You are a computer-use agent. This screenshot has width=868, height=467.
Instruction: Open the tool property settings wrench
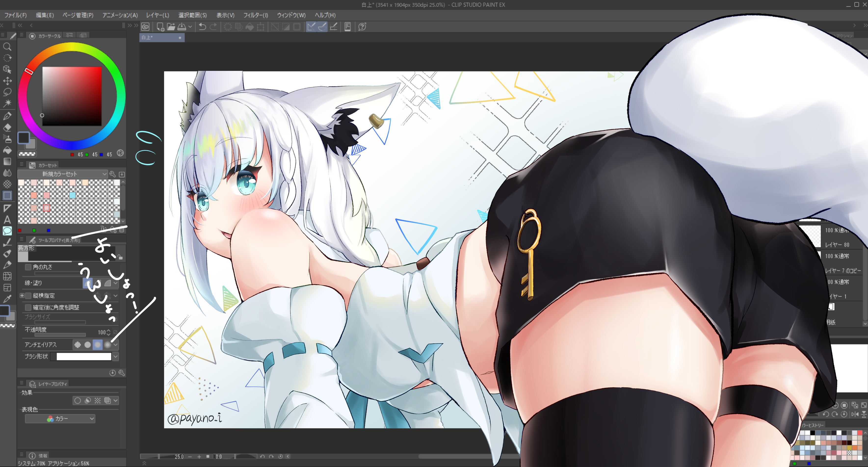pos(122,373)
